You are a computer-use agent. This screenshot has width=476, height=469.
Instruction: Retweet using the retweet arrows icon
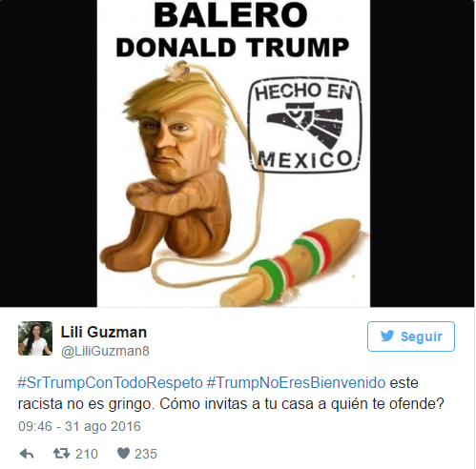61,454
